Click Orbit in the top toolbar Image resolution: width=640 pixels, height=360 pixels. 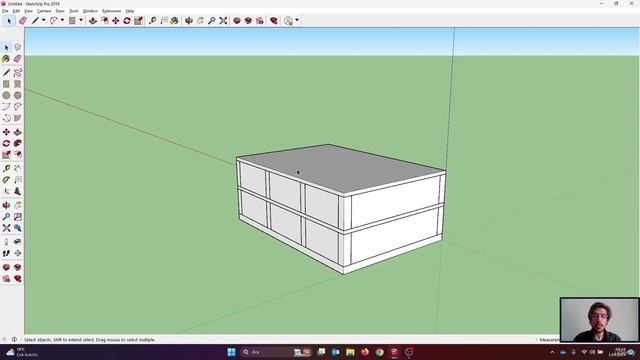(x=189, y=20)
